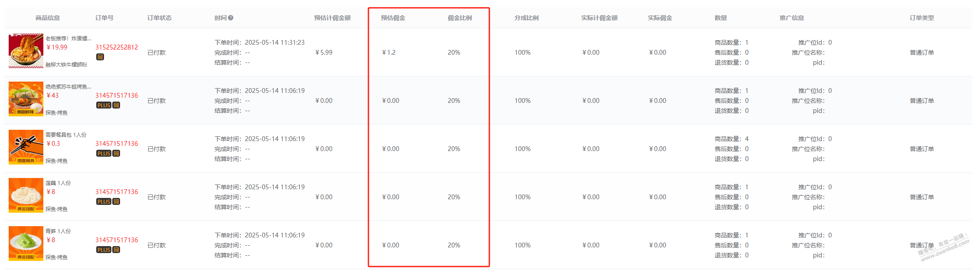
Task: Open the 螺蛳粉 product thumbnail image
Action: tap(26, 51)
